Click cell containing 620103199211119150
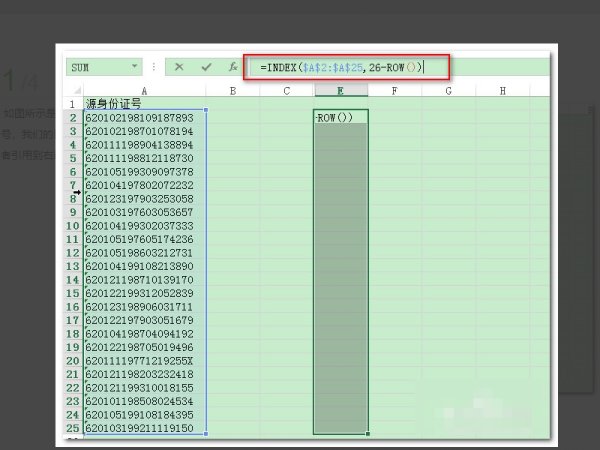Screen dimensions: 600x450 [x=145, y=428]
